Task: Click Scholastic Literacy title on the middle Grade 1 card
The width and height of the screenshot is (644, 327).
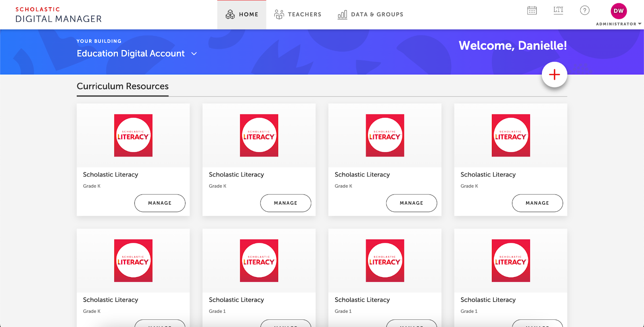Action: [362, 300]
